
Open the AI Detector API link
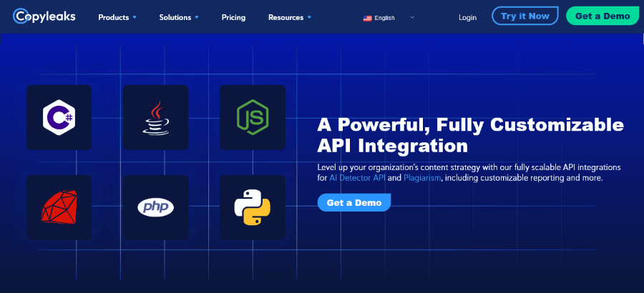(x=357, y=179)
